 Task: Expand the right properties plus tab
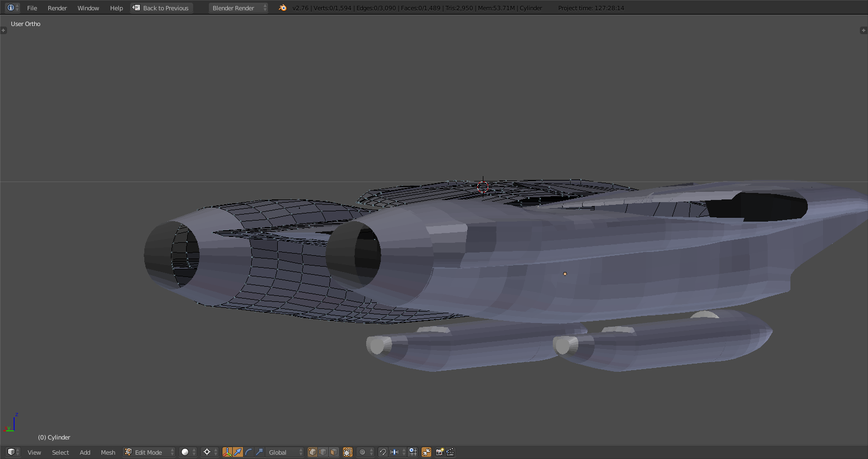pyautogui.click(x=864, y=30)
